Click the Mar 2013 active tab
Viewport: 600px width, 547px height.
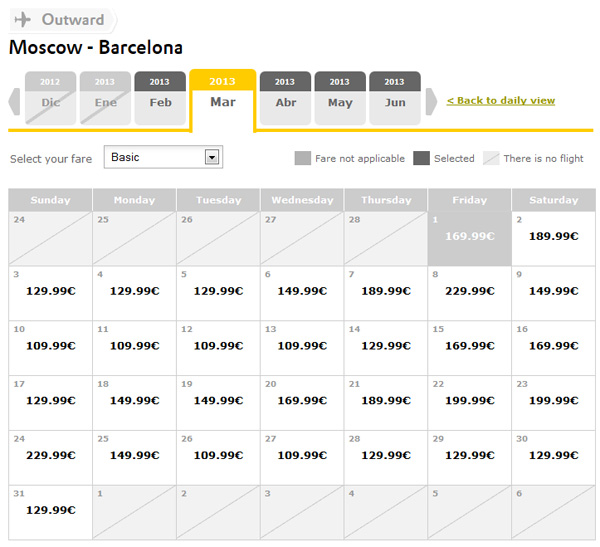tap(222, 97)
